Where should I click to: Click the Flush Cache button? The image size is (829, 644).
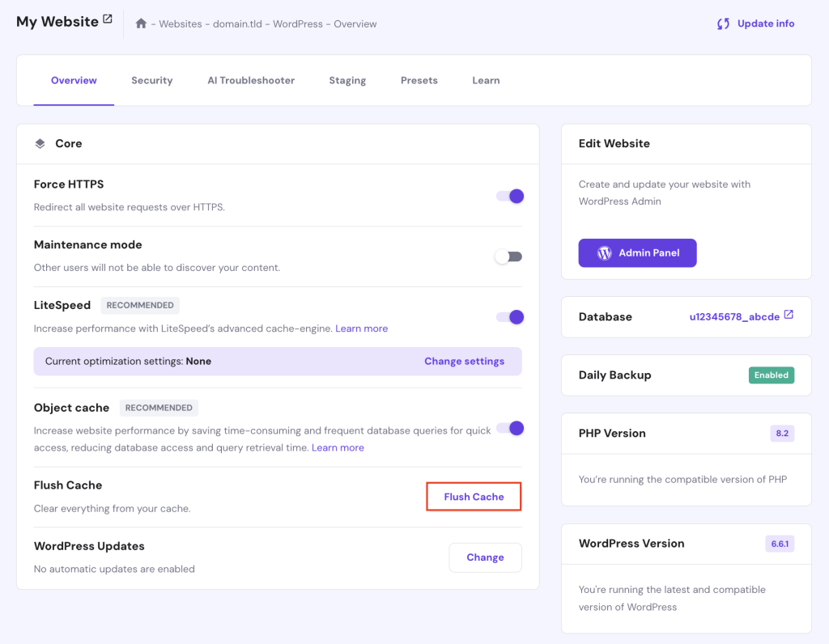[x=474, y=496]
